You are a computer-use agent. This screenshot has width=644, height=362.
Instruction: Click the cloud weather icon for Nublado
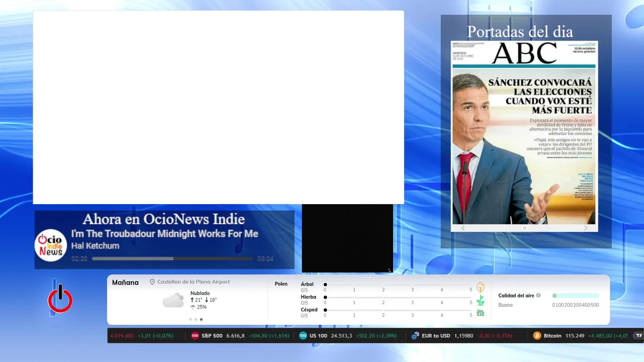click(x=173, y=301)
